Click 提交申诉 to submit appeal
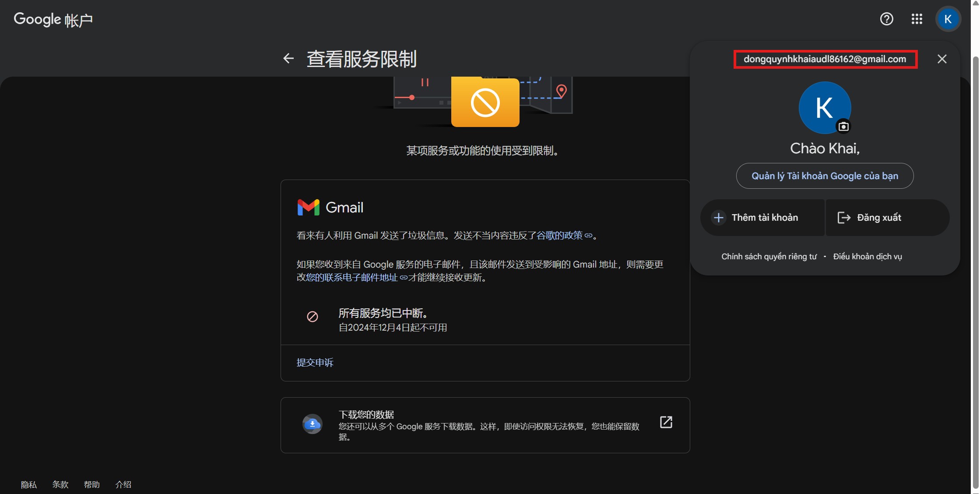This screenshot has height=494, width=980. (315, 363)
